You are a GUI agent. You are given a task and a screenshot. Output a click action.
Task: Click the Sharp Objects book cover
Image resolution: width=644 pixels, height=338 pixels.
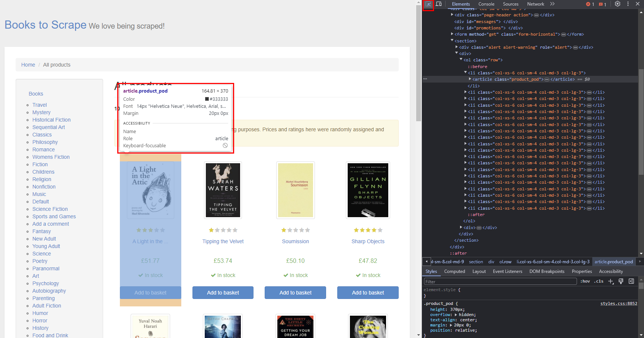point(368,190)
